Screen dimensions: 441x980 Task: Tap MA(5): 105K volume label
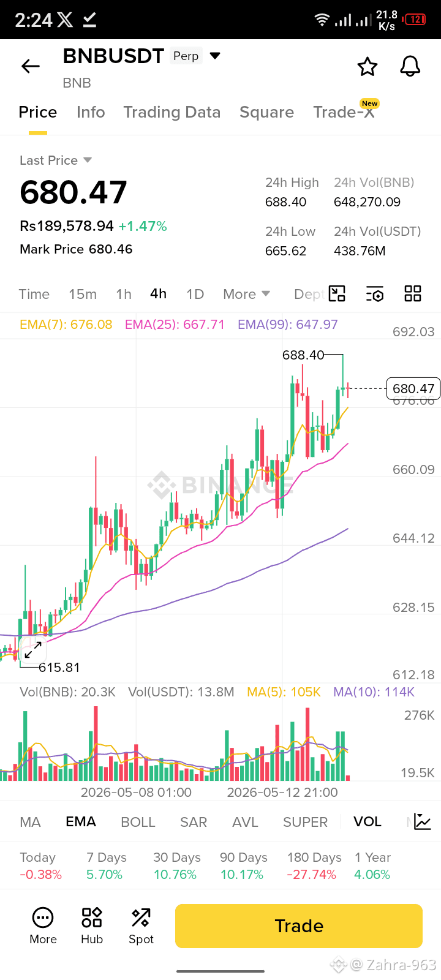tap(284, 692)
